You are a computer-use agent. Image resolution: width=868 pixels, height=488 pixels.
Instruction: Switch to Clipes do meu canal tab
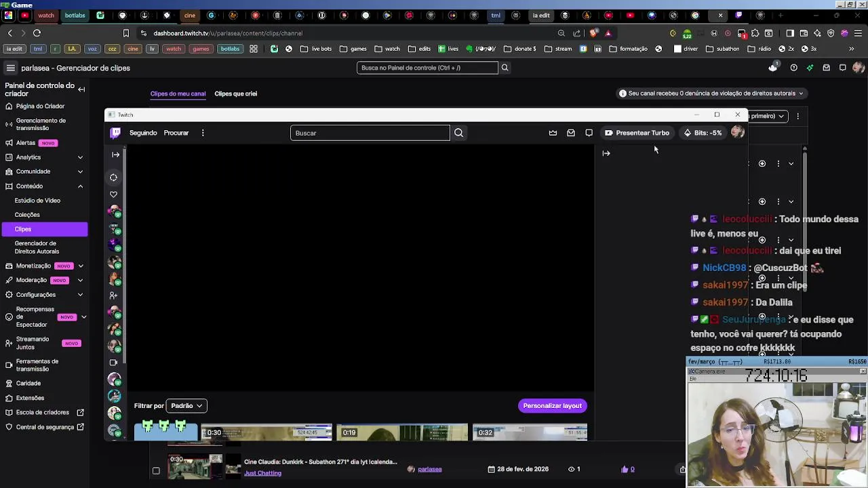178,94
